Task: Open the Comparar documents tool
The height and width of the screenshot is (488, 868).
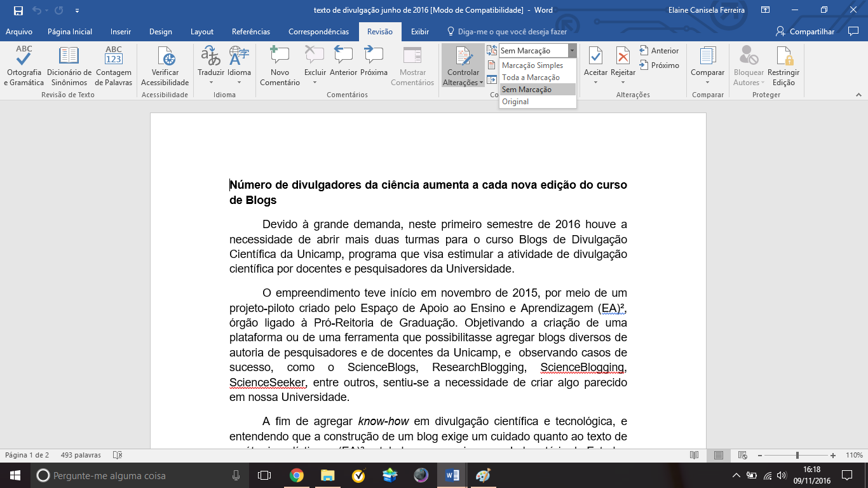Action: point(707,66)
